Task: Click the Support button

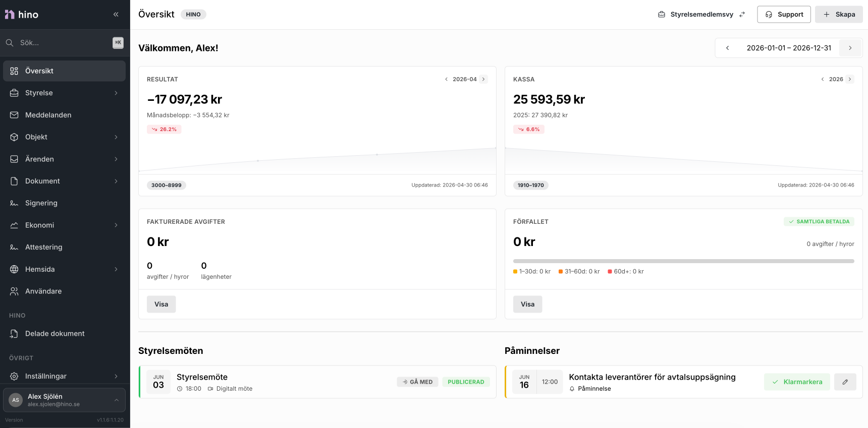Action: coord(784,15)
